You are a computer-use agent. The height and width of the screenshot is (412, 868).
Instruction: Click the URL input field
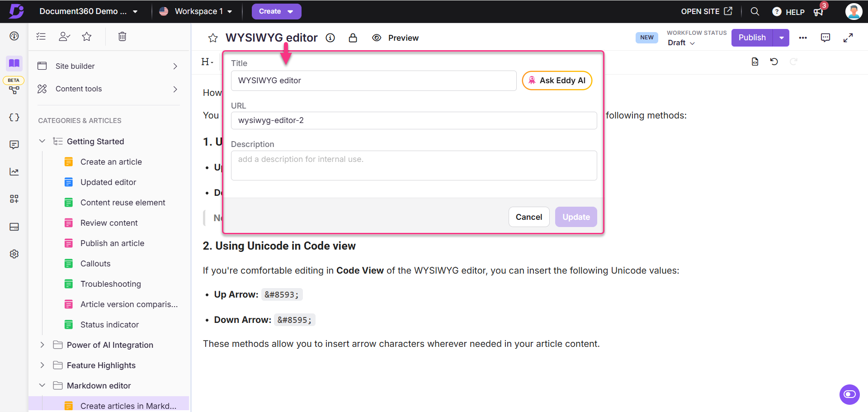414,120
